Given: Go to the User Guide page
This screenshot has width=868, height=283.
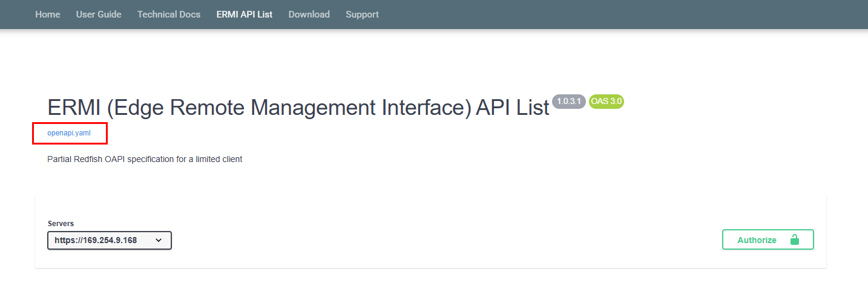Looking at the screenshot, I should tap(99, 15).
